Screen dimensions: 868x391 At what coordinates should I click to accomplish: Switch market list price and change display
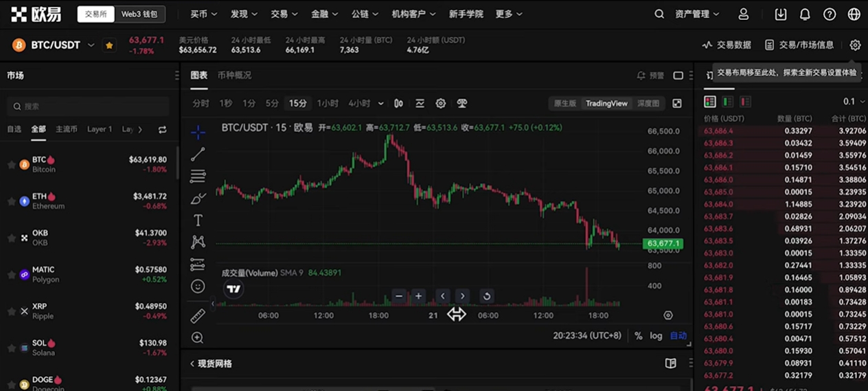coord(162,129)
